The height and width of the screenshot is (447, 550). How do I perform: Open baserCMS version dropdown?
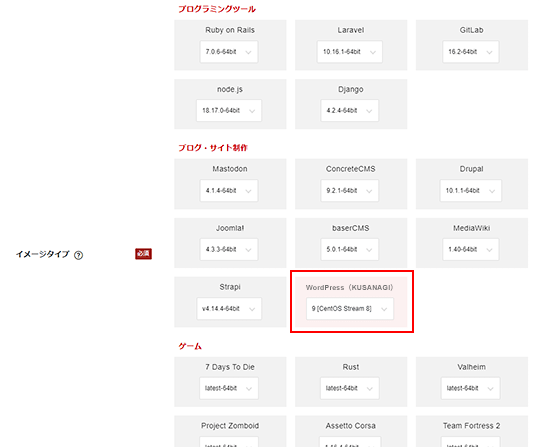(x=349, y=249)
